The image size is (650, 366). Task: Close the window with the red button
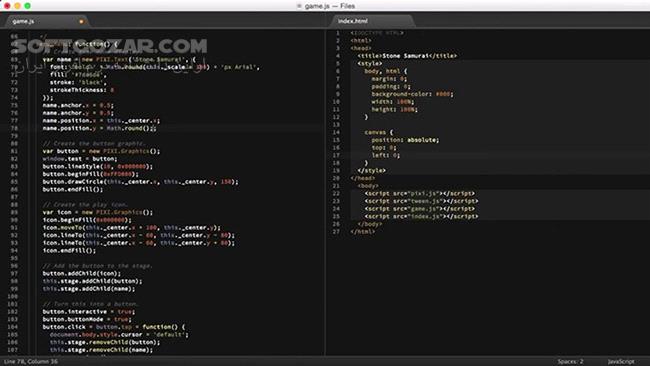[x=7, y=6]
